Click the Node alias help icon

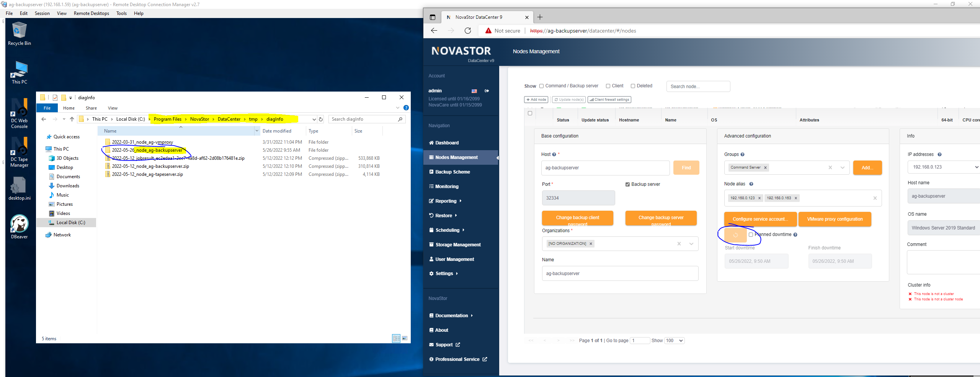coord(751,184)
